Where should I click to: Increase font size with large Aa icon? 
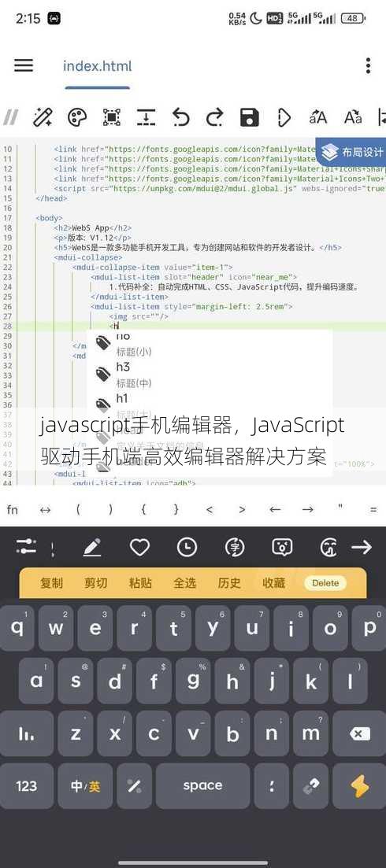click(353, 117)
